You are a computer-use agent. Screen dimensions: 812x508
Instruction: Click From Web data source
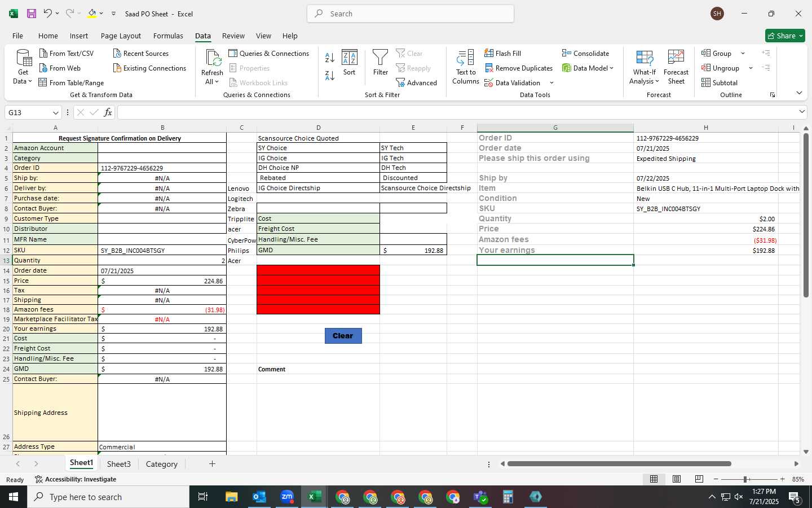(60, 68)
